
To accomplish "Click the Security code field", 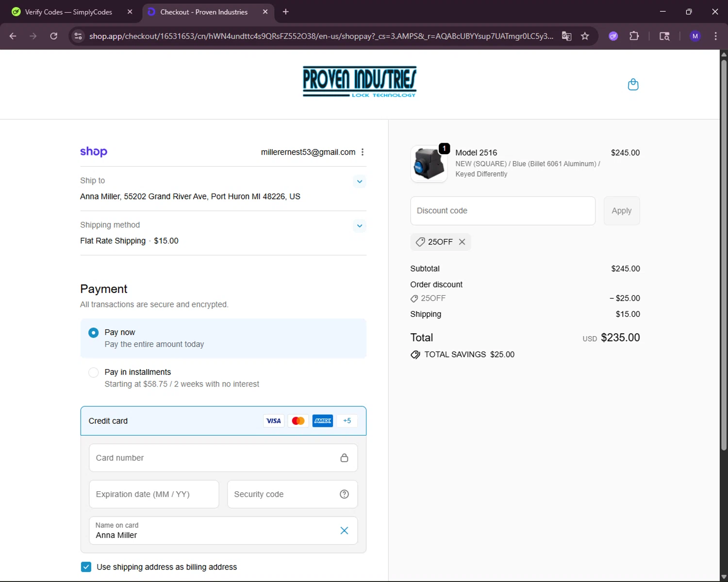I will [292, 494].
